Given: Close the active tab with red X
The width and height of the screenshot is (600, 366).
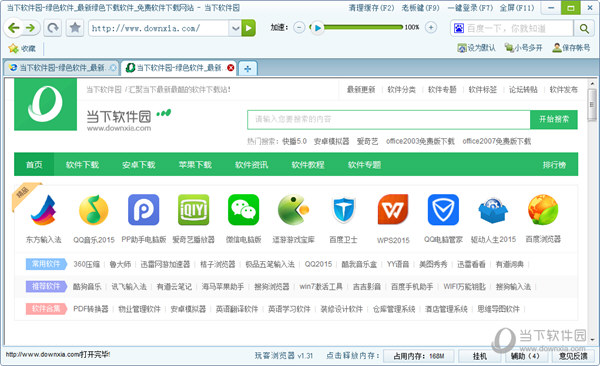Looking at the screenshot, I should (x=231, y=68).
